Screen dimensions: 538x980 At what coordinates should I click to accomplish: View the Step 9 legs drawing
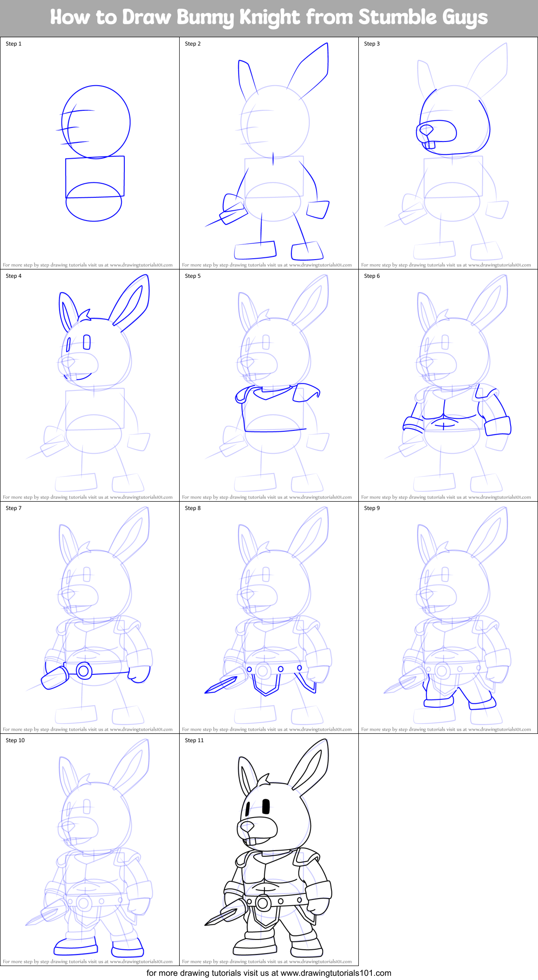pyautogui.click(x=448, y=618)
